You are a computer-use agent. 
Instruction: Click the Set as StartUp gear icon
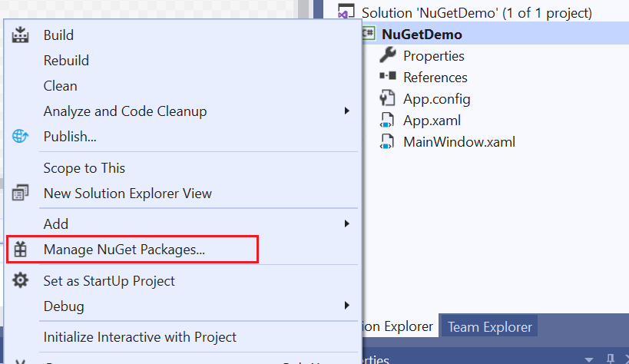pos(21,281)
